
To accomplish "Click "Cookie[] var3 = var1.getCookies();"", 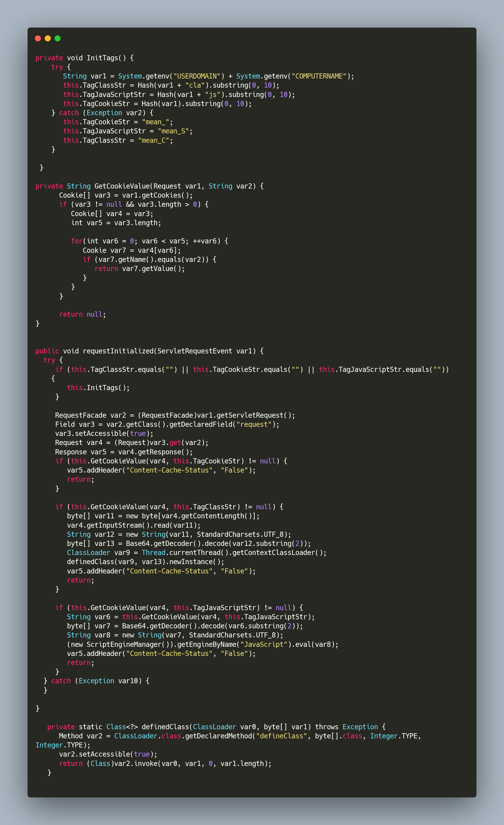I will [126, 195].
